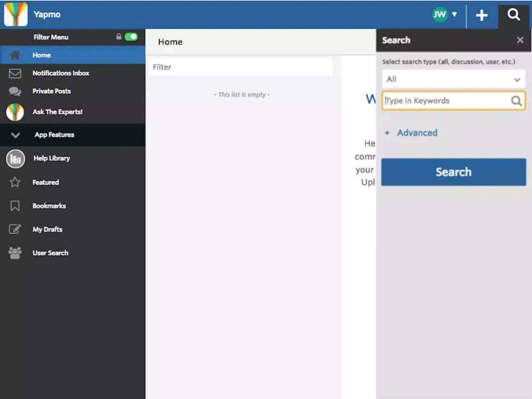Click the Home page heading
Screen dimensions: 532x399
click(x=170, y=42)
